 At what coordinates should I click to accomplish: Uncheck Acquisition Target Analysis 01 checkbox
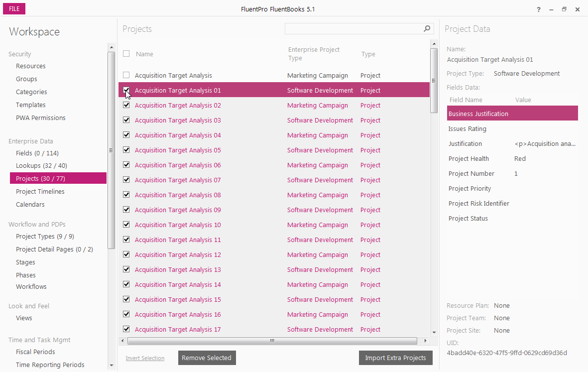click(x=126, y=90)
